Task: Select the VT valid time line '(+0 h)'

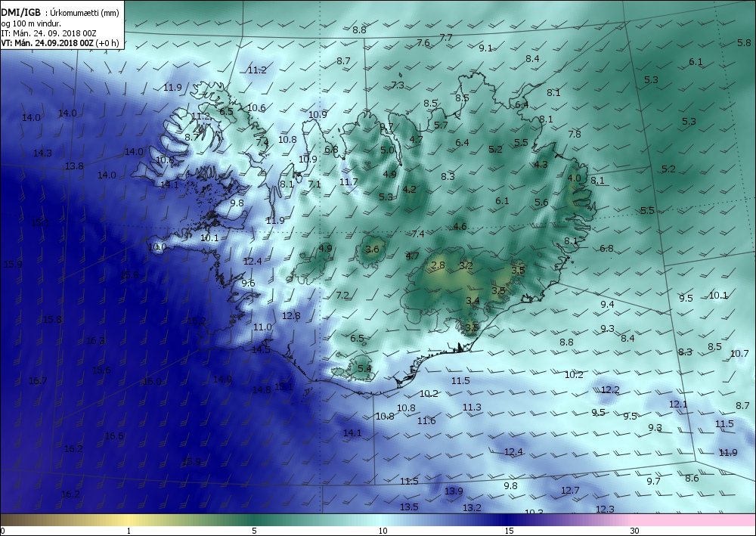Action: tap(60, 42)
